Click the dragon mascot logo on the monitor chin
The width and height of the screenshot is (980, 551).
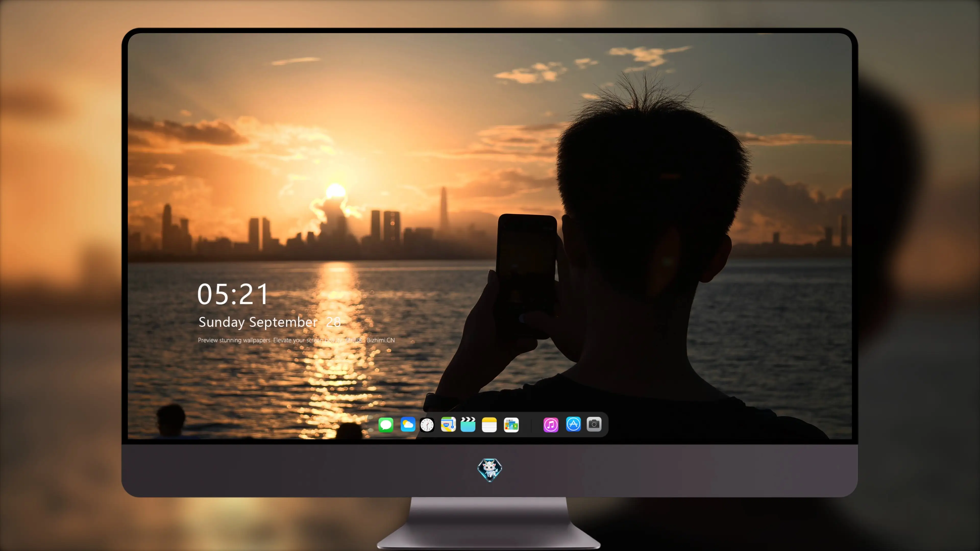point(490,470)
